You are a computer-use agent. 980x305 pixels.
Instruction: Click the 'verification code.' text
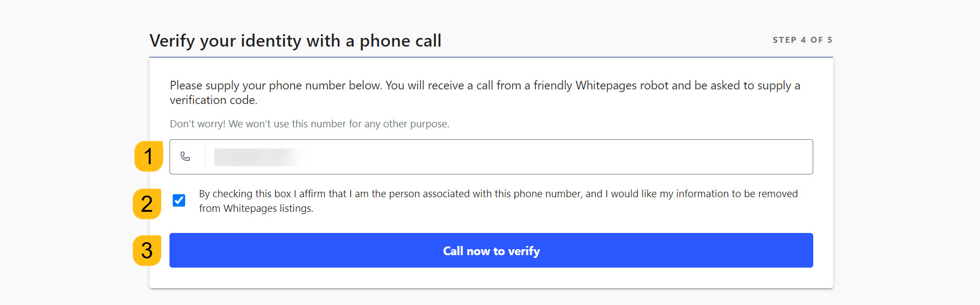[213, 100]
